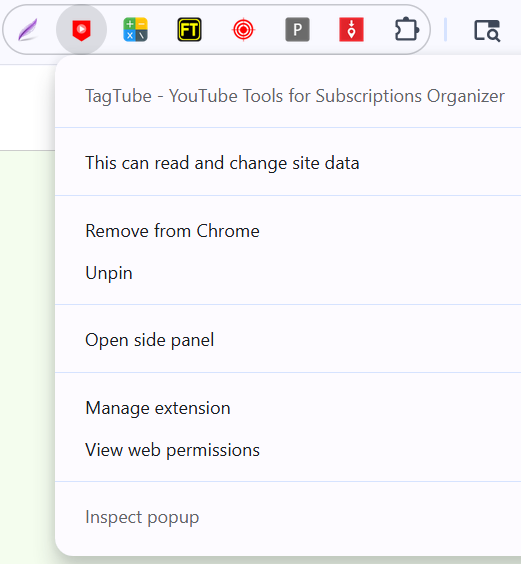
Task: Open the red map pin extension
Action: coord(351,29)
